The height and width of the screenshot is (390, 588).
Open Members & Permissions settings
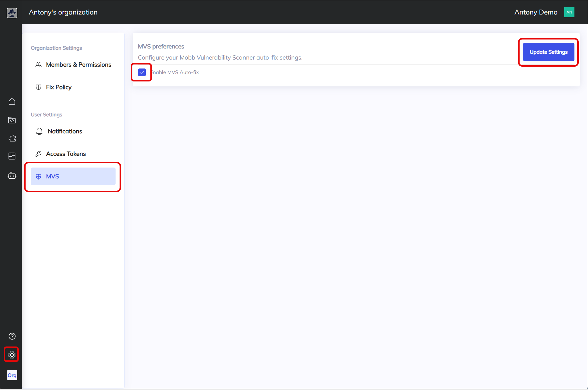tap(78, 65)
